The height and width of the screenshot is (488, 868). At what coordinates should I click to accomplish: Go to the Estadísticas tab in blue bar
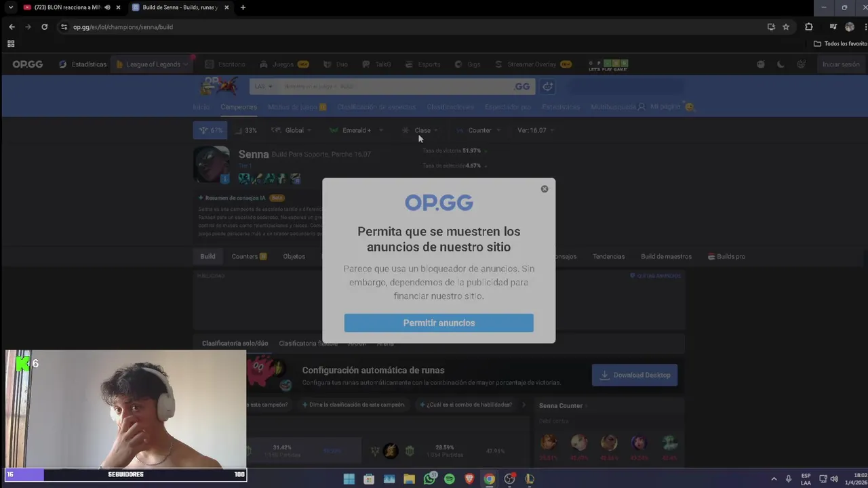561,107
